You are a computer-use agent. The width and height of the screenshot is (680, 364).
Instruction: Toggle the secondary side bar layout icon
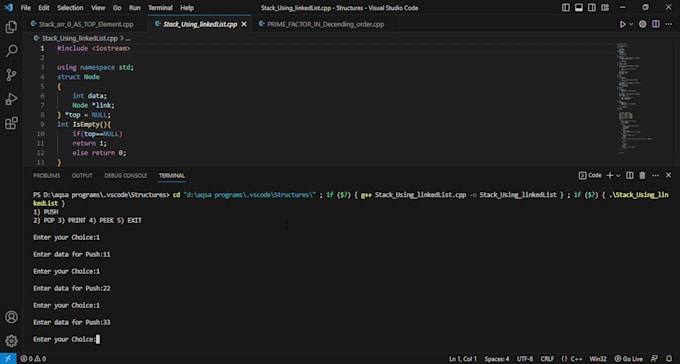point(592,7)
